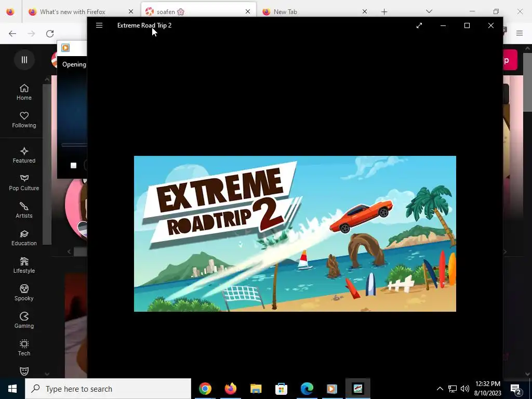The image size is (532, 399).
Task: Open the mask icon category below Tech
Action: [24, 371]
